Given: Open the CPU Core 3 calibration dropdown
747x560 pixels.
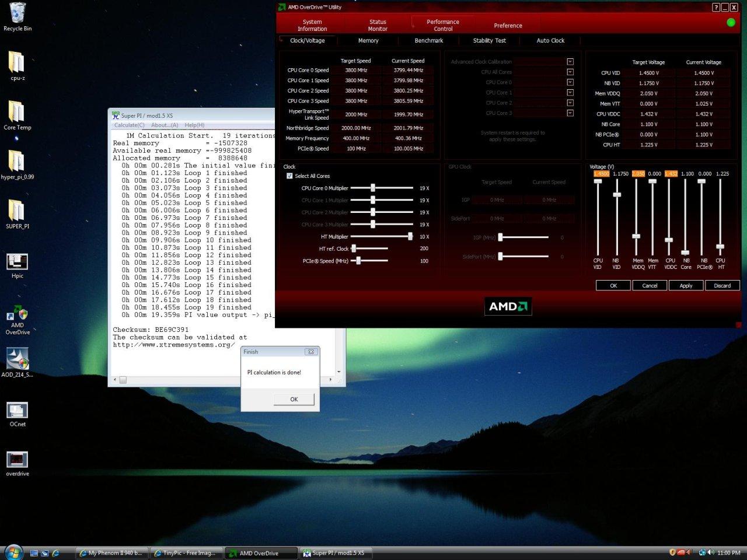Looking at the screenshot, I should click(570, 113).
